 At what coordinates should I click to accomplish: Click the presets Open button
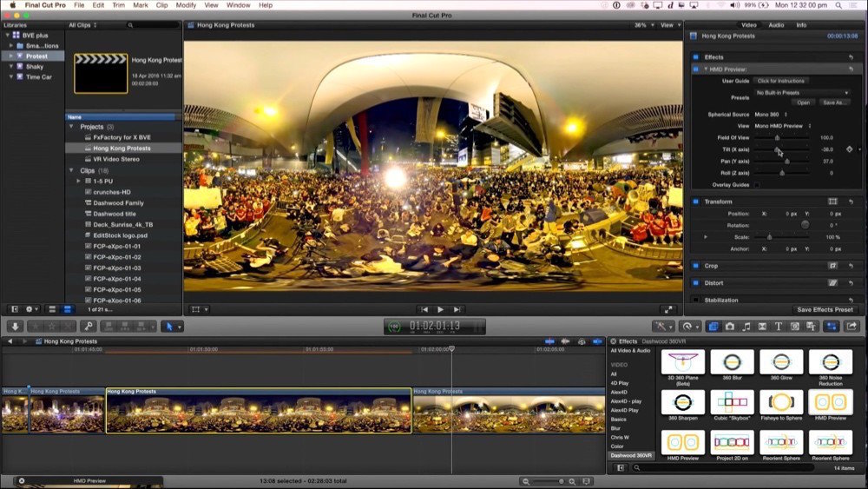[803, 103]
